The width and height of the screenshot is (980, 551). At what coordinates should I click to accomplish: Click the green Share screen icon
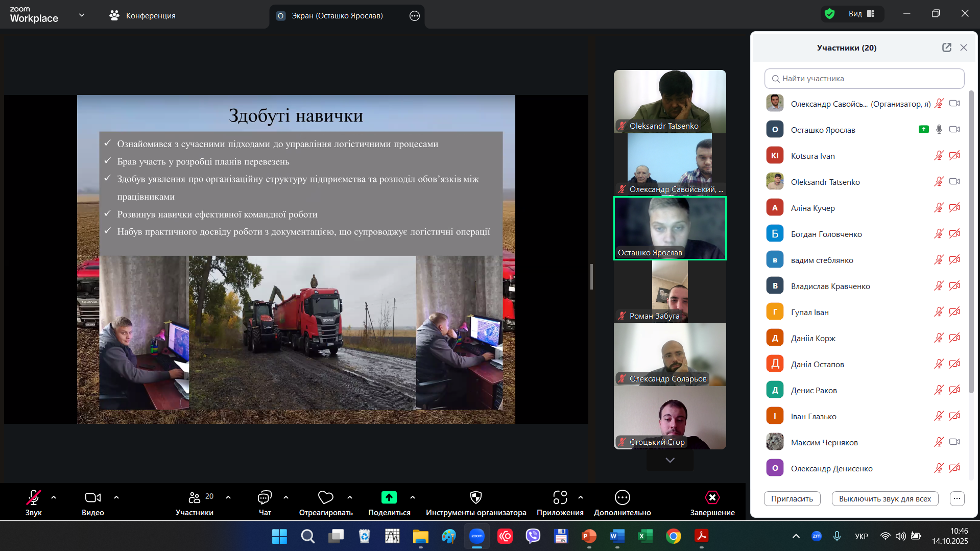[389, 497]
